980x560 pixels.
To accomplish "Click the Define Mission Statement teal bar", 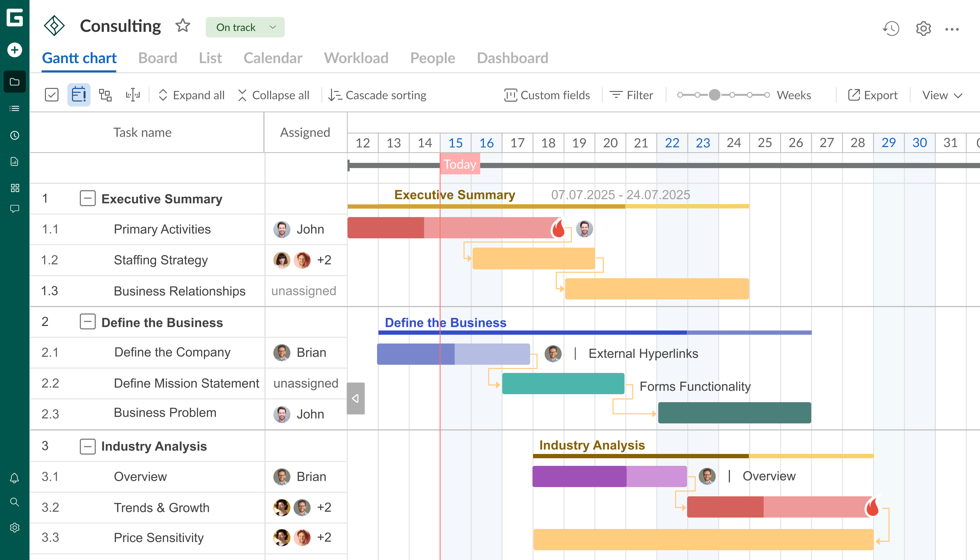I will click(x=563, y=383).
